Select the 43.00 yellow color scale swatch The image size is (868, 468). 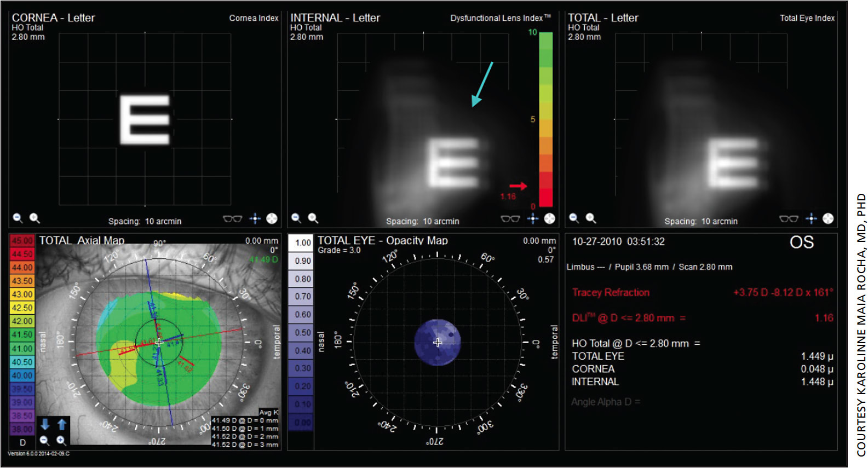pyautogui.click(x=22, y=294)
